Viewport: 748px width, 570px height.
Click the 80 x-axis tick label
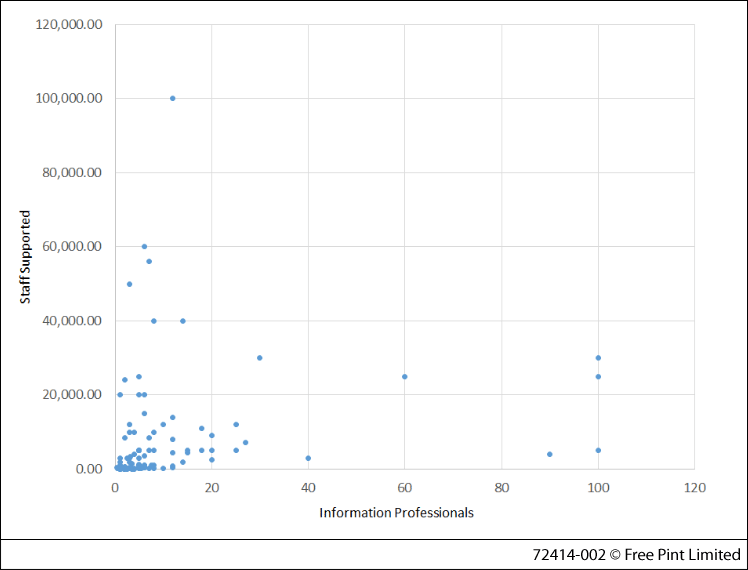[x=501, y=487]
